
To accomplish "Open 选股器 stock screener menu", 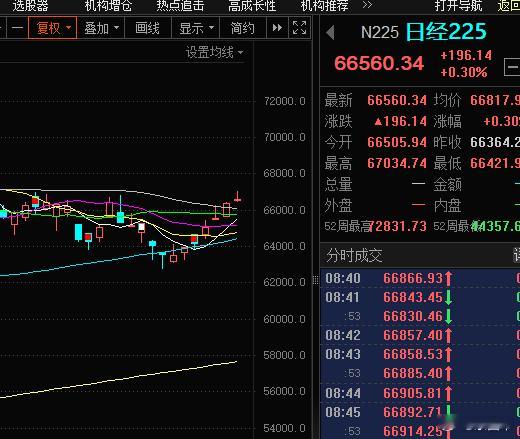I will [x=30, y=5].
